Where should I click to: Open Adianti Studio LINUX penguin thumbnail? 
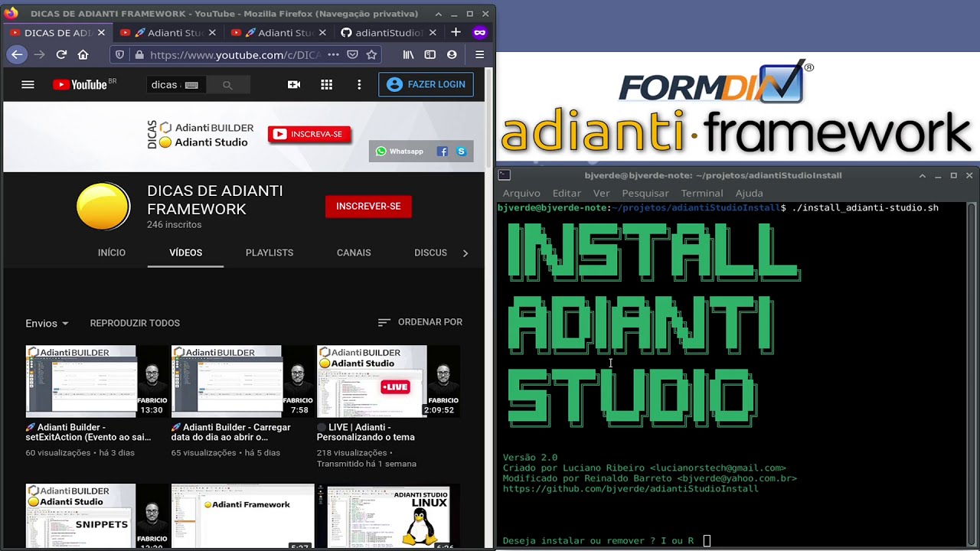click(x=388, y=516)
